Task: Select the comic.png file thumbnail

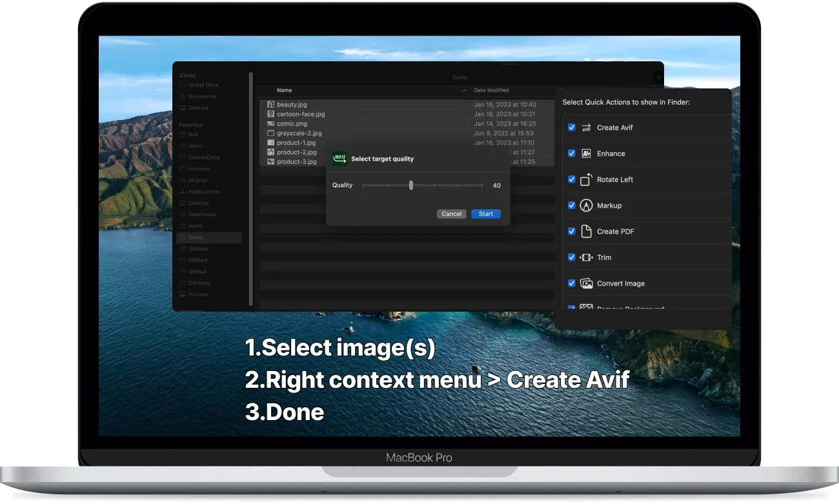Action: (272, 123)
